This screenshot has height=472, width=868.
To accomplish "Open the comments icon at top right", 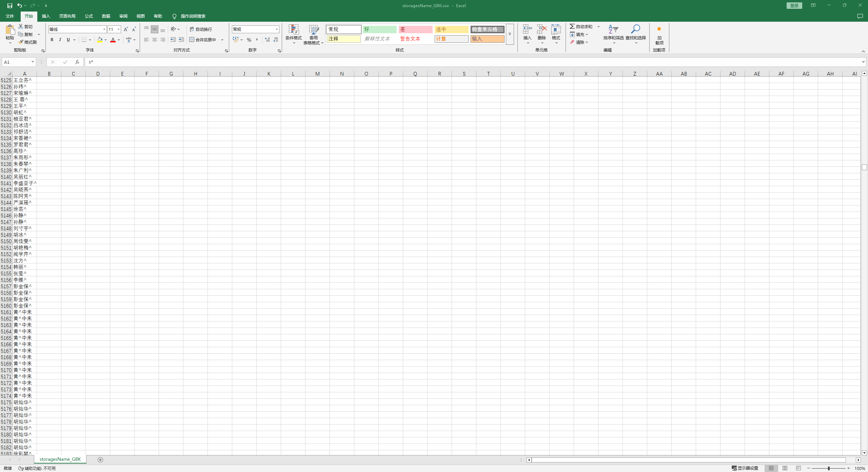I will (860, 16).
